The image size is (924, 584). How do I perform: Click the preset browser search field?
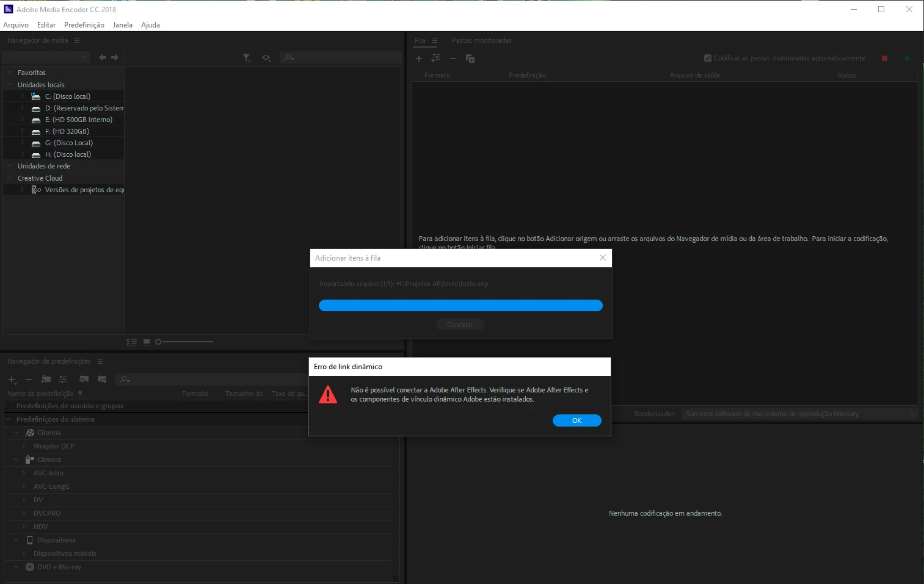211,380
